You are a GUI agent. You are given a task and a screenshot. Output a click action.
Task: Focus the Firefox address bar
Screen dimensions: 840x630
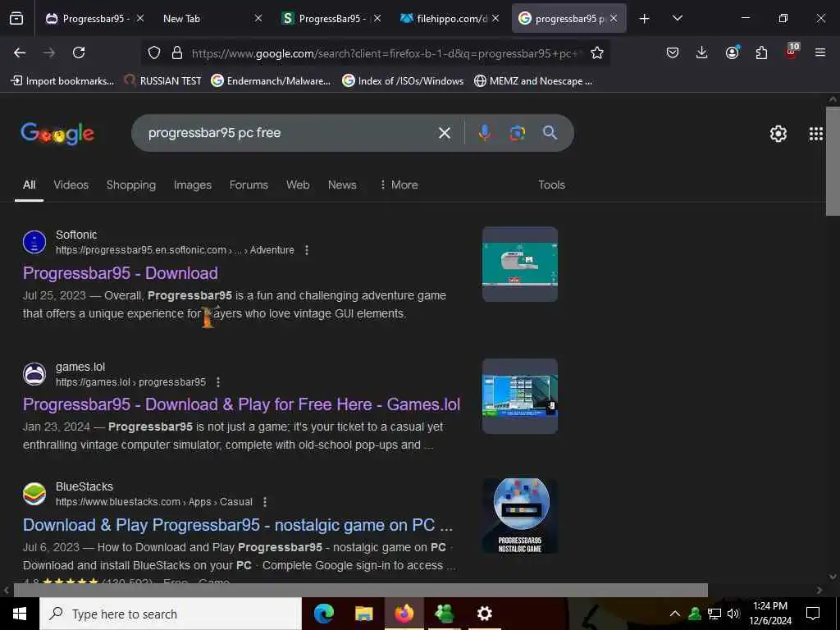click(386, 53)
